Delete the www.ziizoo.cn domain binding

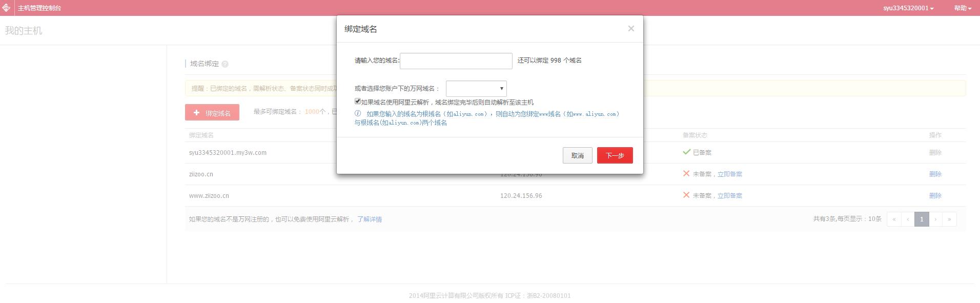coord(935,196)
